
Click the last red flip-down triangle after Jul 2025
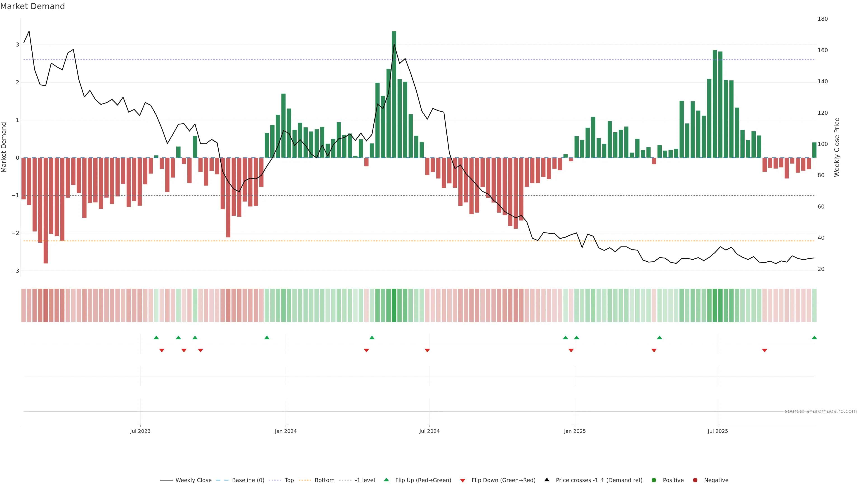764,351
